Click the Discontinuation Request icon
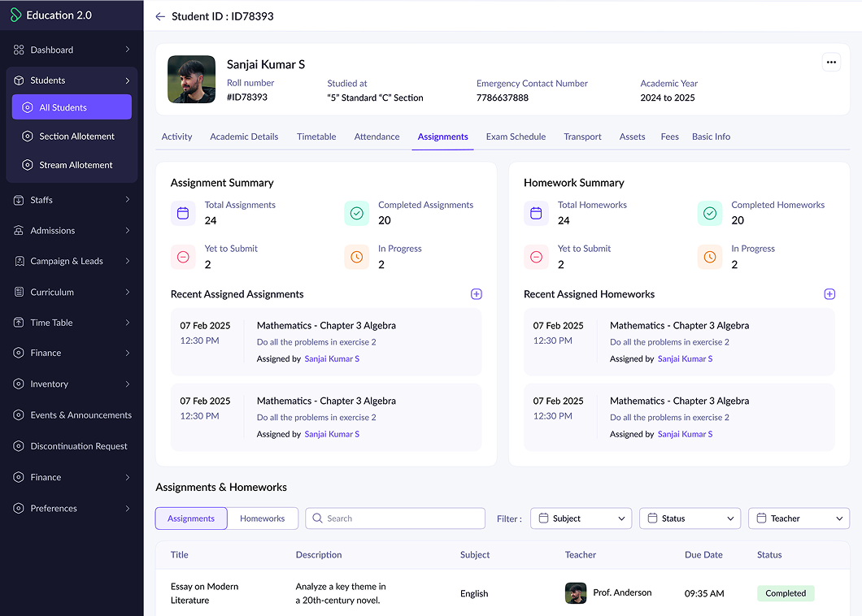Image resolution: width=862 pixels, height=616 pixels. tap(19, 445)
